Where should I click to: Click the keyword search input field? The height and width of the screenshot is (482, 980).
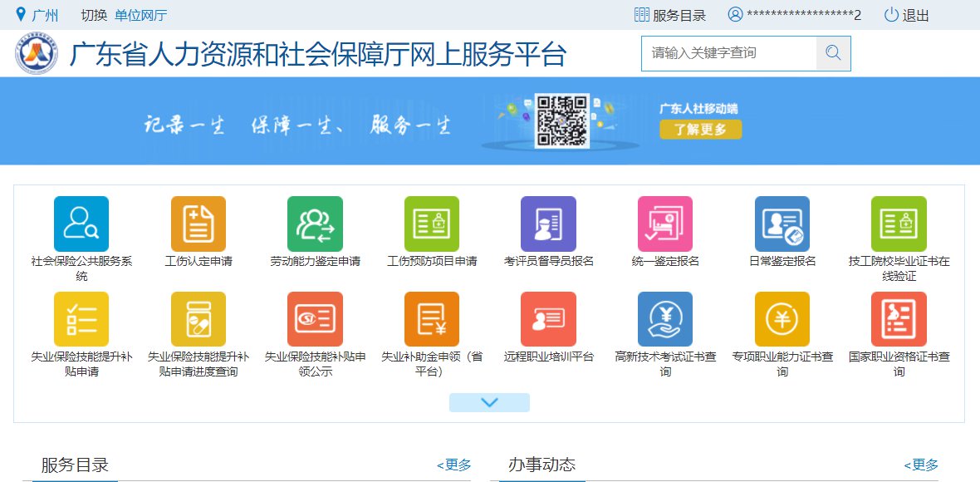tap(728, 53)
